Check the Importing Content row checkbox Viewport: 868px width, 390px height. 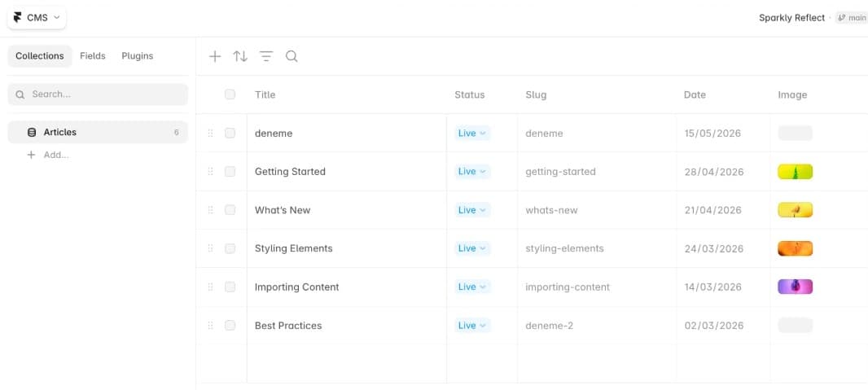[x=230, y=287]
